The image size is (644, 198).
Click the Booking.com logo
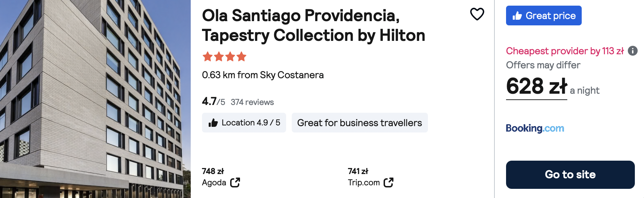pyautogui.click(x=535, y=128)
